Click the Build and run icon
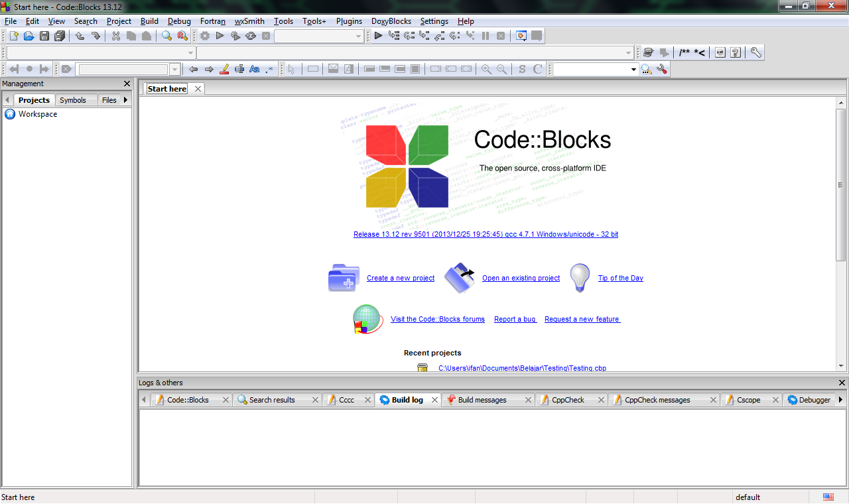The width and height of the screenshot is (849, 504). (x=235, y=36)
